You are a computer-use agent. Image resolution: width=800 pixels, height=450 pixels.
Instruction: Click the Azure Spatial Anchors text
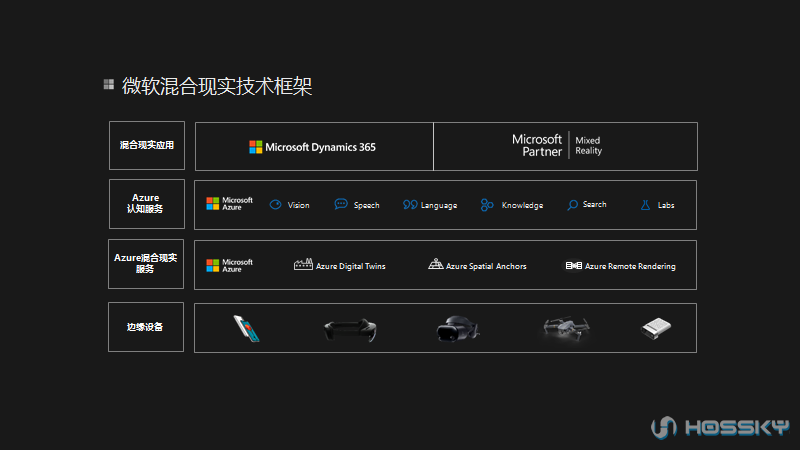tap(486, 266)
